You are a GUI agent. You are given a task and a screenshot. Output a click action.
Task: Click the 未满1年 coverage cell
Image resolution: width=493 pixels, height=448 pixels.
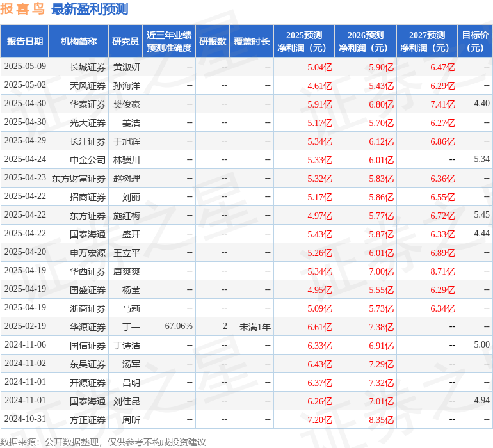pyautogui.click(x=255, y=327)
